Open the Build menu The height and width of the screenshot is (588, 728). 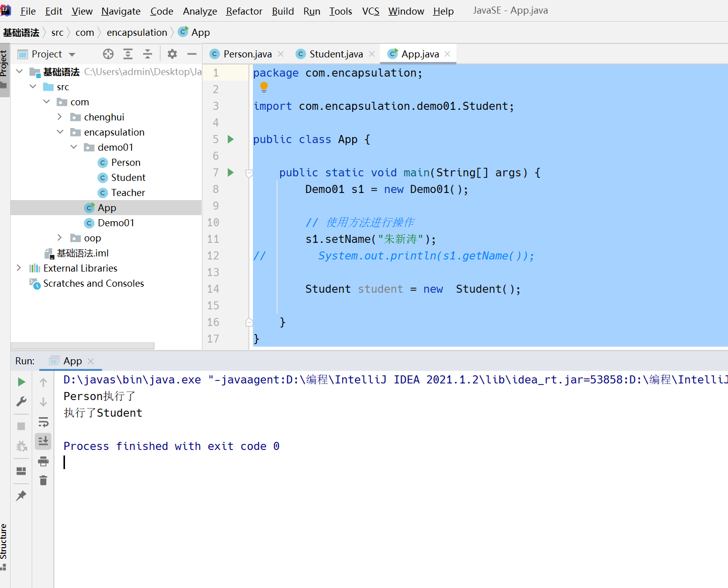click(x=283, y=11)
